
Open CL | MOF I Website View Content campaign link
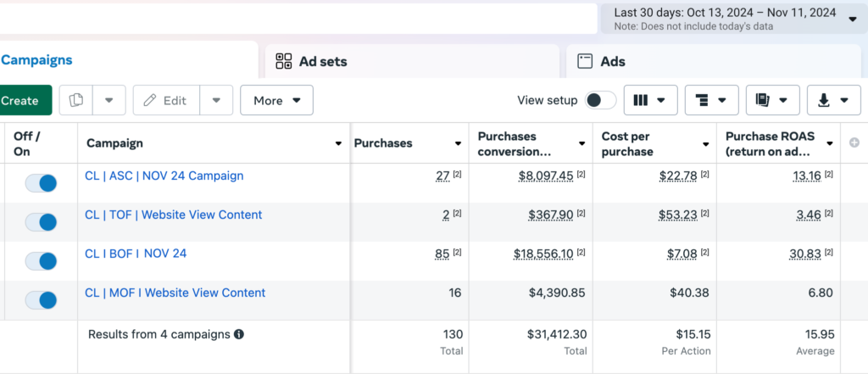(175, 293)
